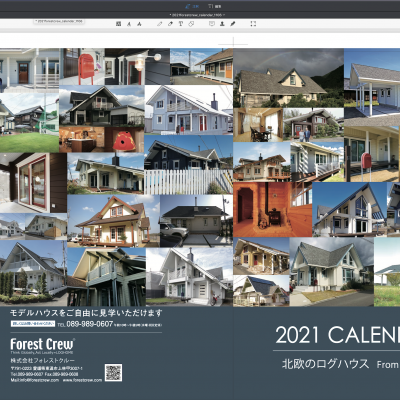The height and width of the screenshot is (400, 400).
Task: Select the 2021Forestcrew_calendar document tab
Action: click(x=58, y=21)
